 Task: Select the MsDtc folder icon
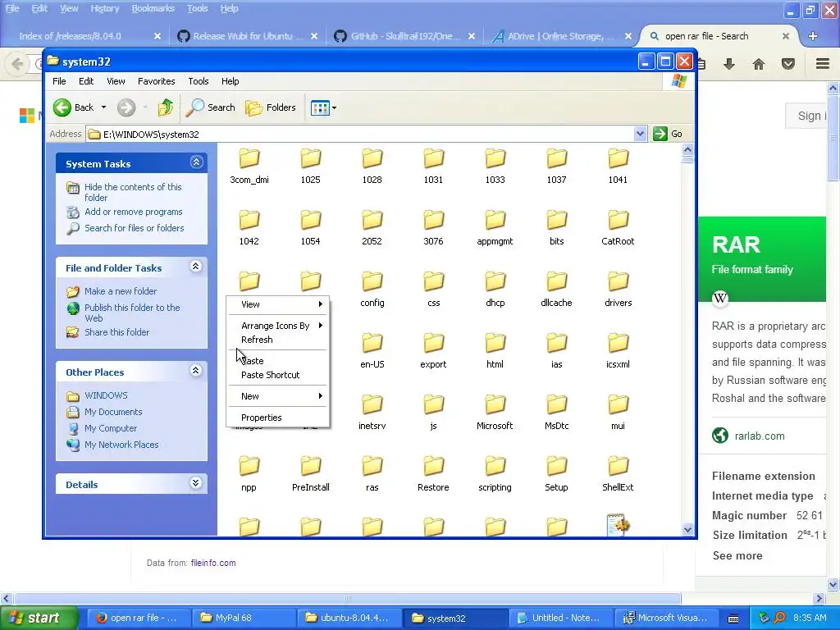tap(557, 405)
